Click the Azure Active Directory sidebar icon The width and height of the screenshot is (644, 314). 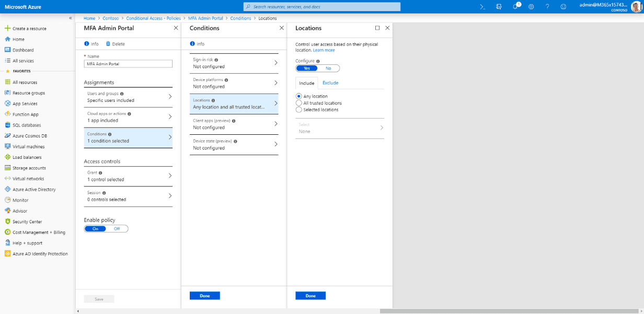point(8,190)
